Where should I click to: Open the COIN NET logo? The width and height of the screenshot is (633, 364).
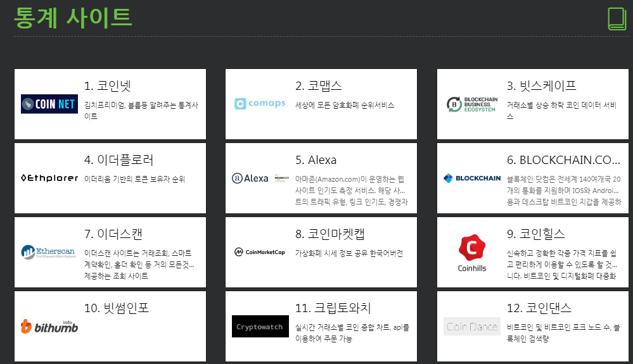point(49,104)
